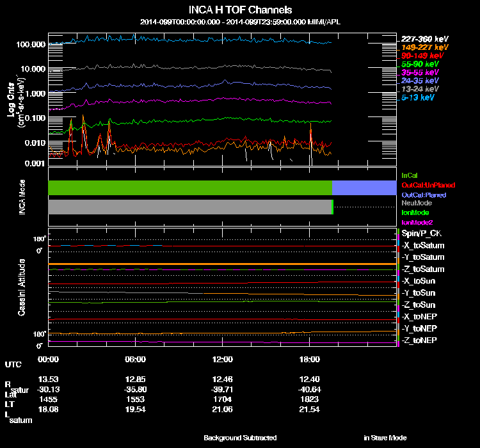Select the local time value '1823'
Image resolution: width=480 pixels, height=448 pixels.
tap(310, 399)
